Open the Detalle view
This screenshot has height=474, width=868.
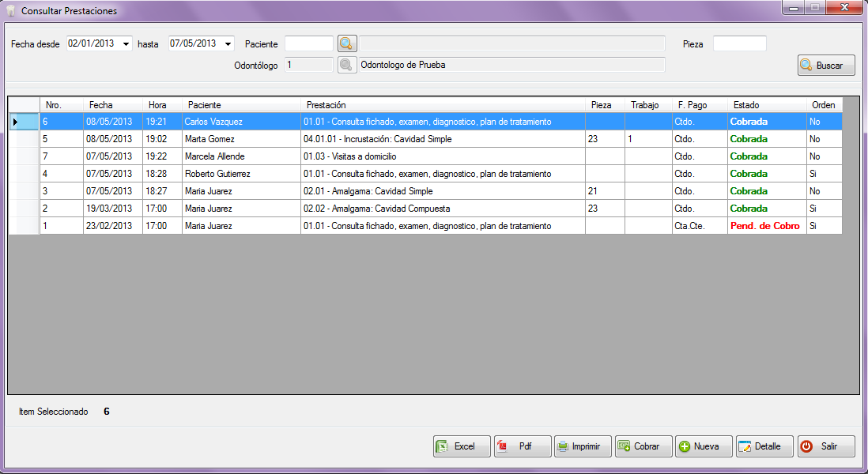point(764,446)
